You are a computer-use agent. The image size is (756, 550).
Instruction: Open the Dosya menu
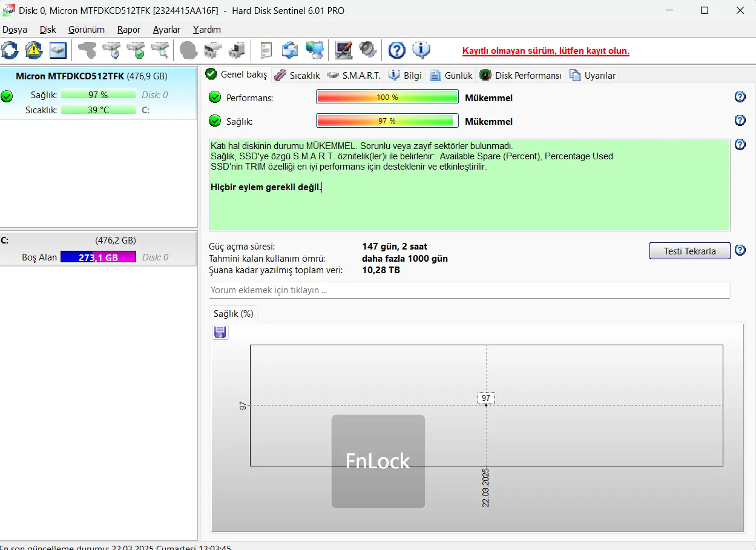[15, 29]
